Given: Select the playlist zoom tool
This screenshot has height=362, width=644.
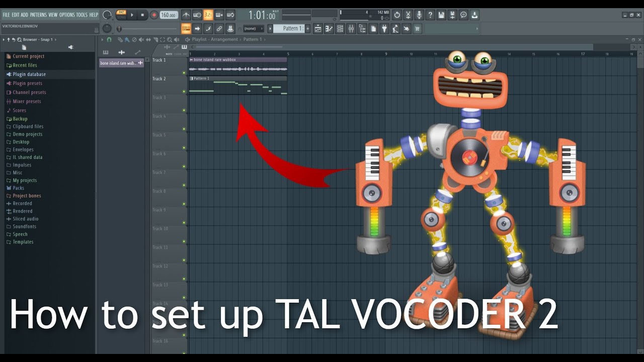Looking at the screenshot, I should 169,39.
